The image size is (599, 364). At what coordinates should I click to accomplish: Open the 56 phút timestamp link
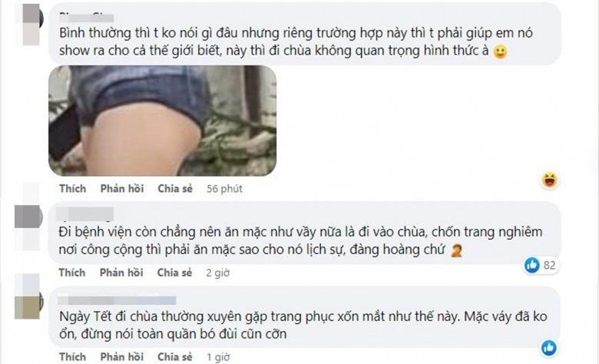point(224,189)
